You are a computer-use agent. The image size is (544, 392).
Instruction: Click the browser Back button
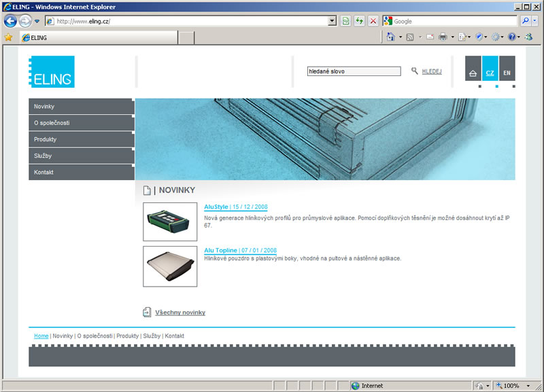pos(10,21)
